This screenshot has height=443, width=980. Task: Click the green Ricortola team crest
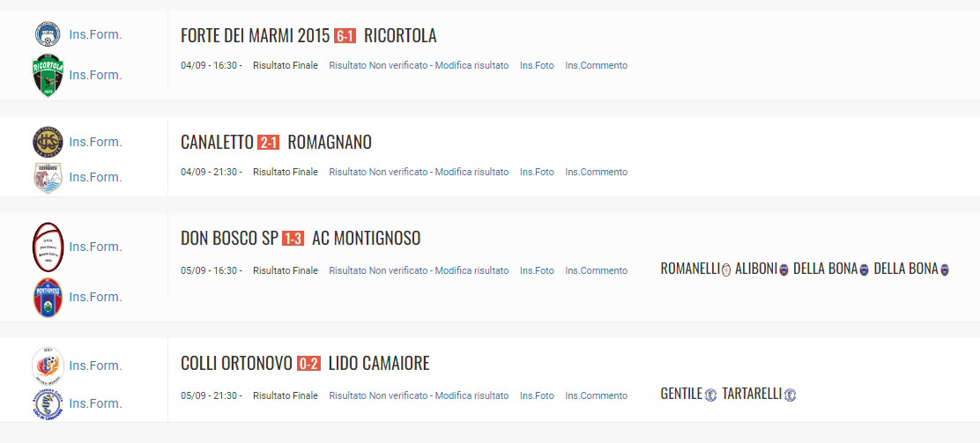click(48, 75)
